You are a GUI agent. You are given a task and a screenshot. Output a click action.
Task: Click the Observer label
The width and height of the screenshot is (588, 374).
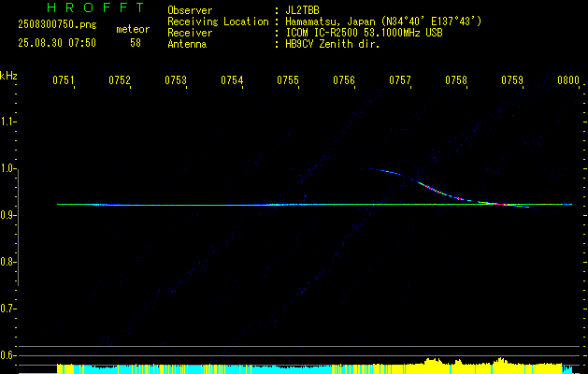[x=190, y=10]
